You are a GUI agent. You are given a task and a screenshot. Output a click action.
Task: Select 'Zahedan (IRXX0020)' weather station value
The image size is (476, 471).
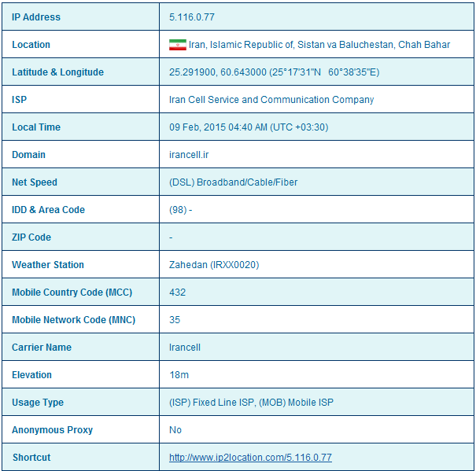pos(214,265)
